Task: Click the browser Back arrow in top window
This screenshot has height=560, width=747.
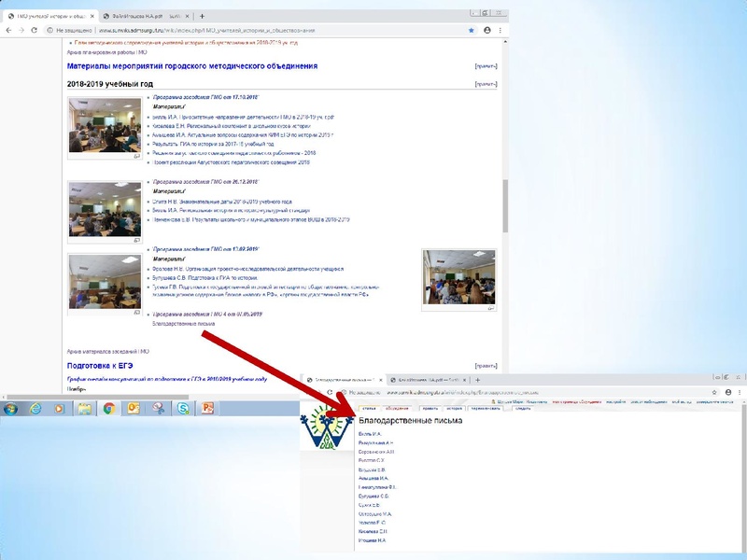Action: (x=8, y=30)
